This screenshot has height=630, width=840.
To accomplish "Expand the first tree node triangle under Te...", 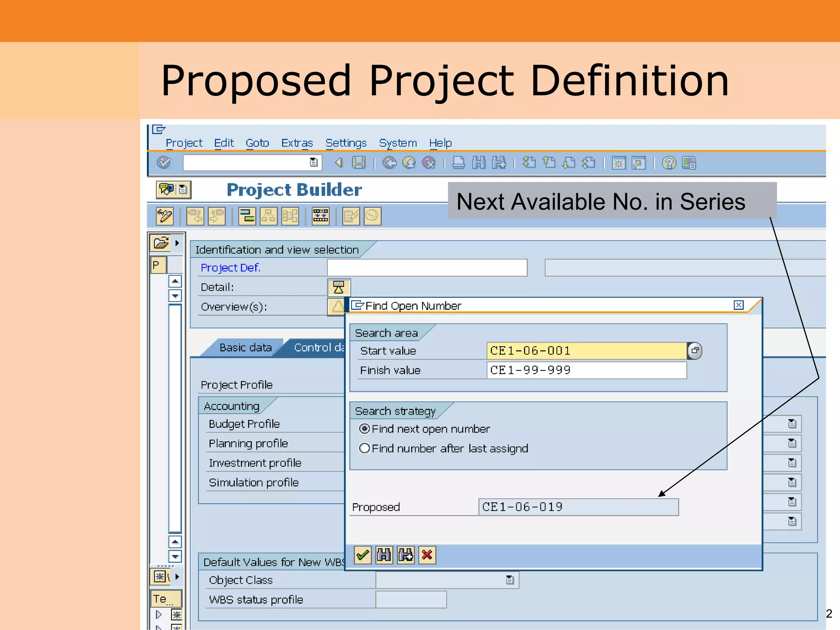I will tap(159, 615).
